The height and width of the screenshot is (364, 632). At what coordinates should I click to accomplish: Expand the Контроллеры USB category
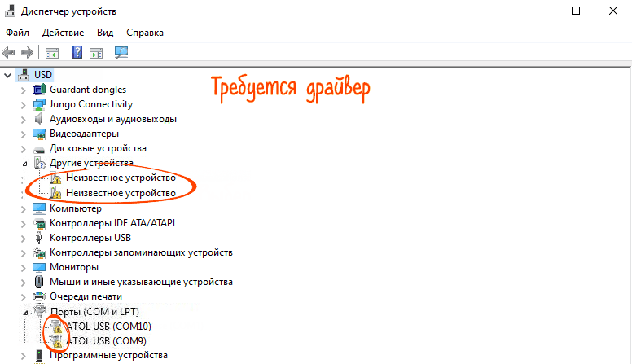click(x=23, y=239)
